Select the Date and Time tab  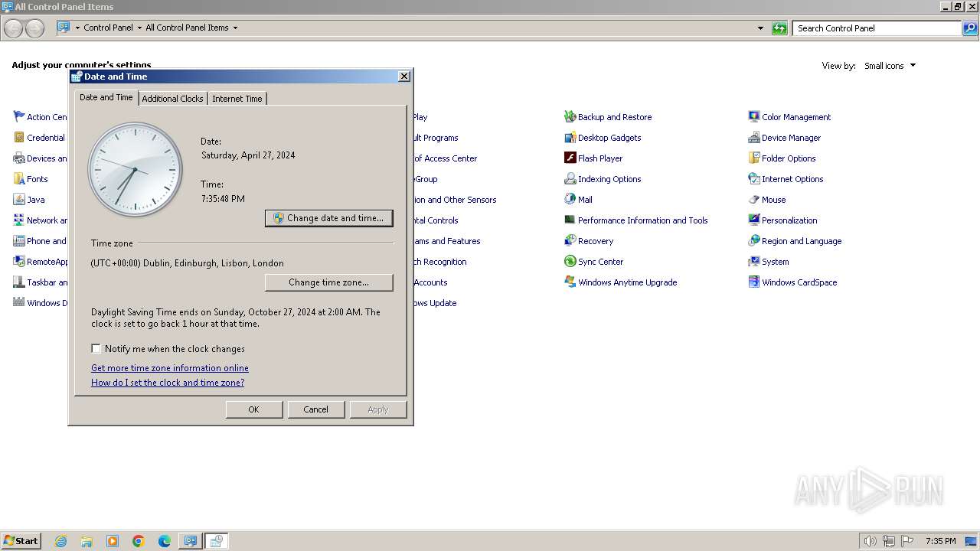pos(106,97)
